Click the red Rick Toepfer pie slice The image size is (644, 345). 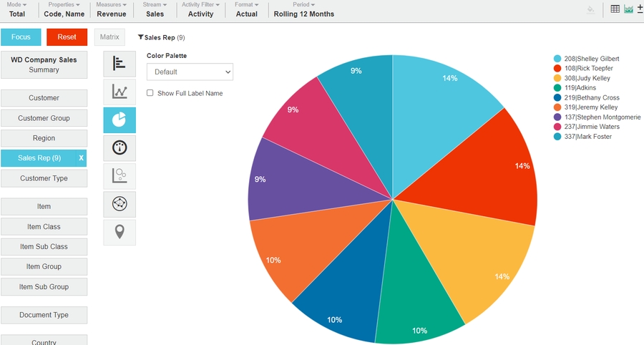tap(494, 172)
